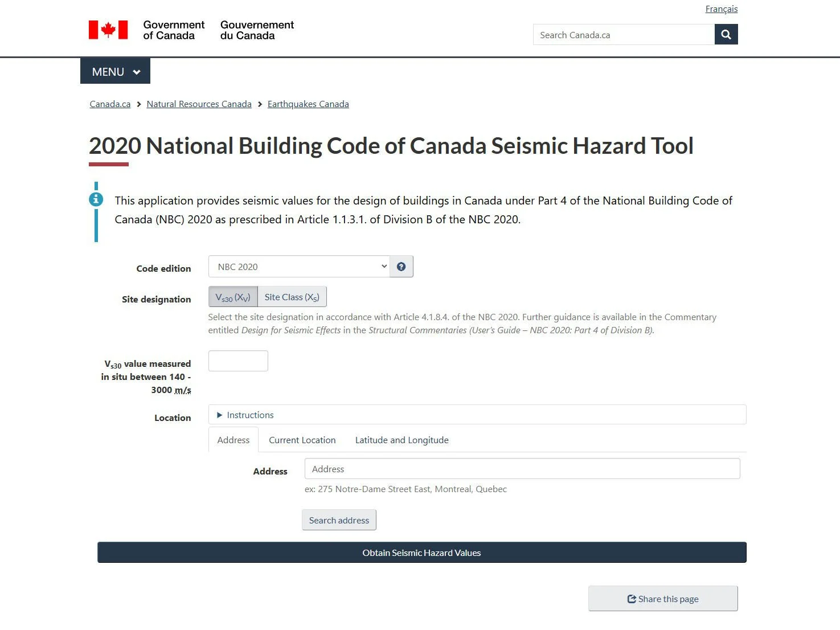Expand the Instructions disclosure section
Image resolution: width=840 pixels, height=630 pixels.
(477, 415)
